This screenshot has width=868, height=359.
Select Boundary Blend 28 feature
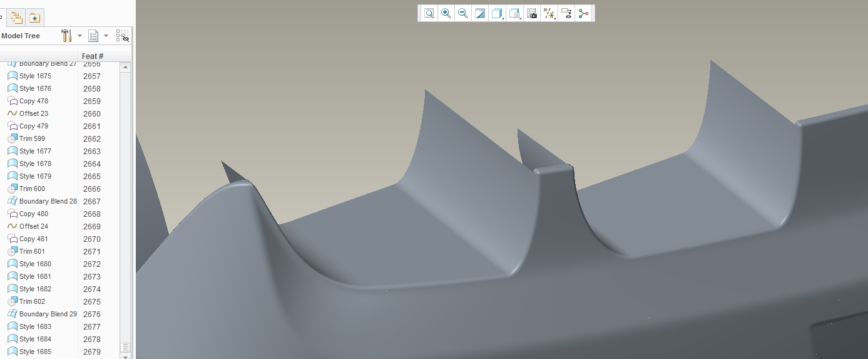48,201
